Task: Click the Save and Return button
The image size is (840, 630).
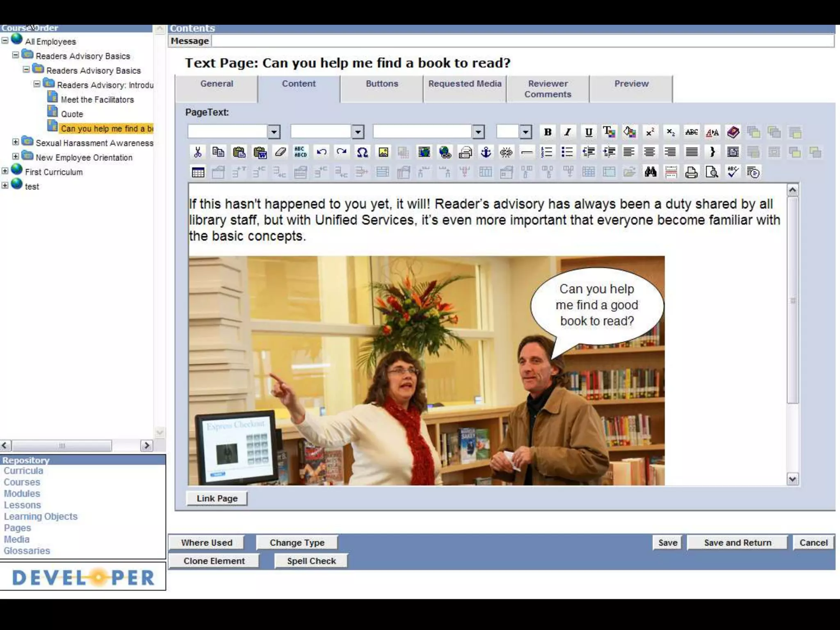Action: (737, 543)
